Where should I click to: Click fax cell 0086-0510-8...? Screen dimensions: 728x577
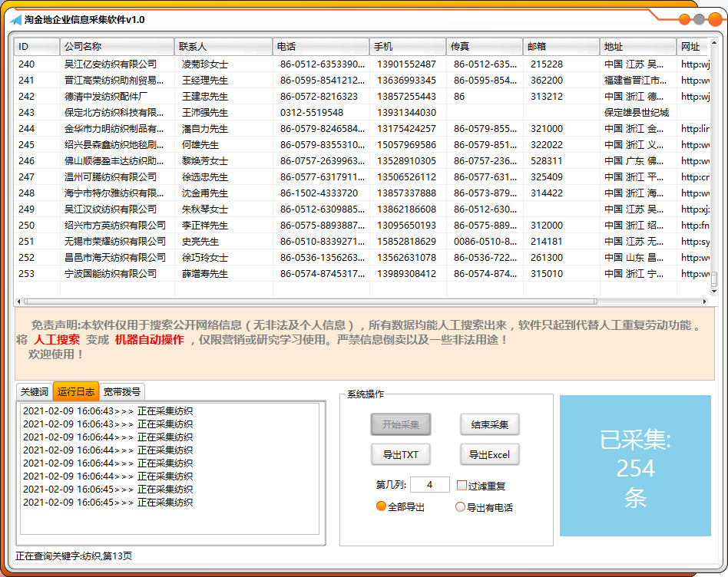pos(485,241)
